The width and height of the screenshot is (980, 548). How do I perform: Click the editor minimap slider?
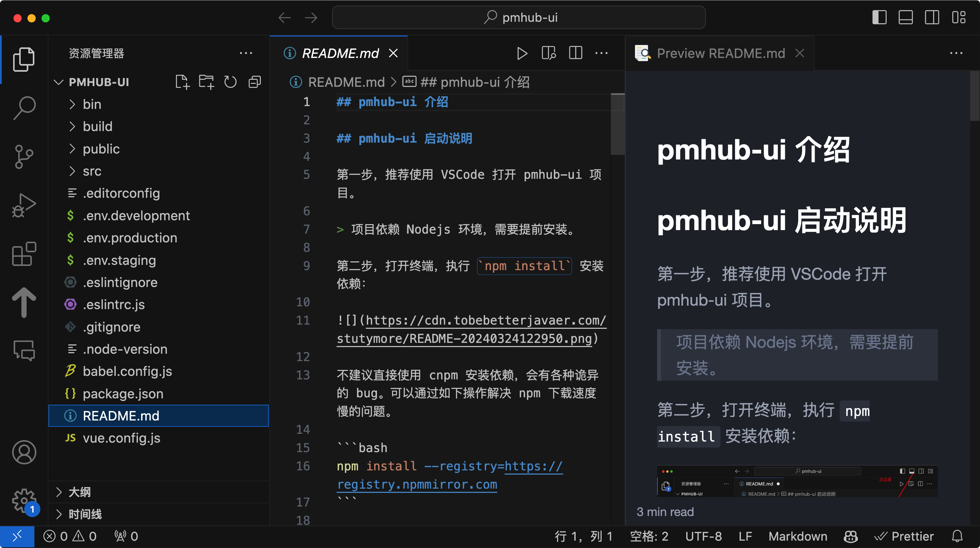coord(618,124)
